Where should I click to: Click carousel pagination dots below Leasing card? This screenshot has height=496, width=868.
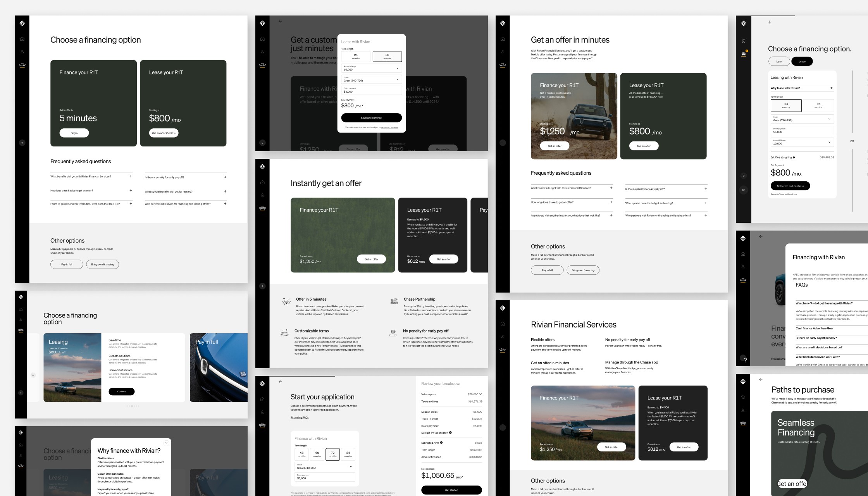click(x=133, y=406)
